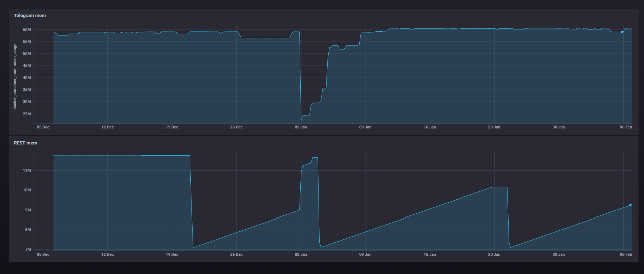Viewport: 644px width, 274px height.
Task: Open the REST mem panel title
Action: pos(25,143)
